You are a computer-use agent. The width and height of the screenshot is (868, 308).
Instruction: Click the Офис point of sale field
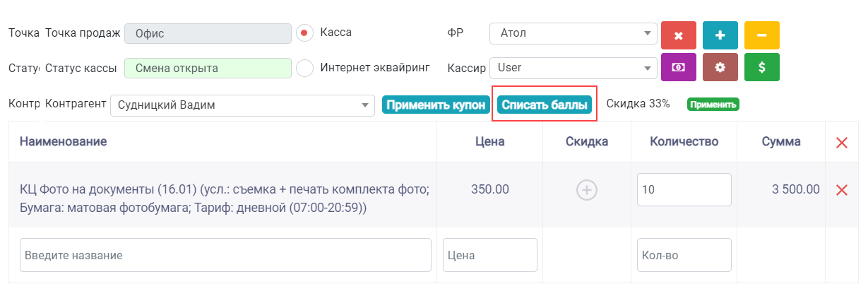[x=208, y=33]
